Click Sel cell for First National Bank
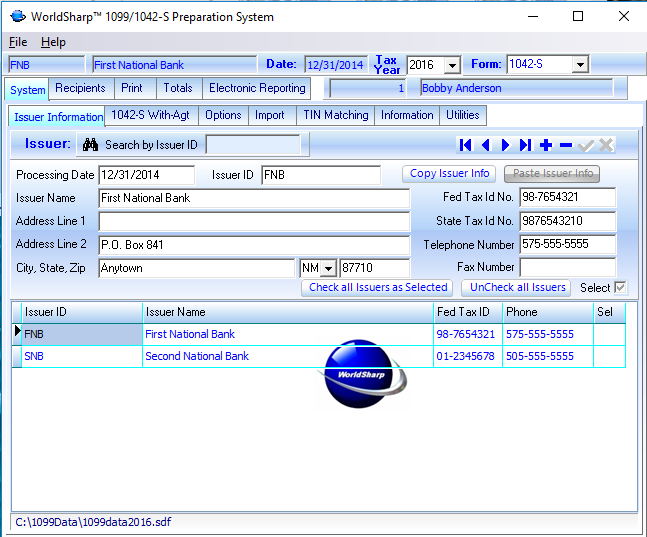This screenshot has width=647, height=537. (x=609, y=334)
